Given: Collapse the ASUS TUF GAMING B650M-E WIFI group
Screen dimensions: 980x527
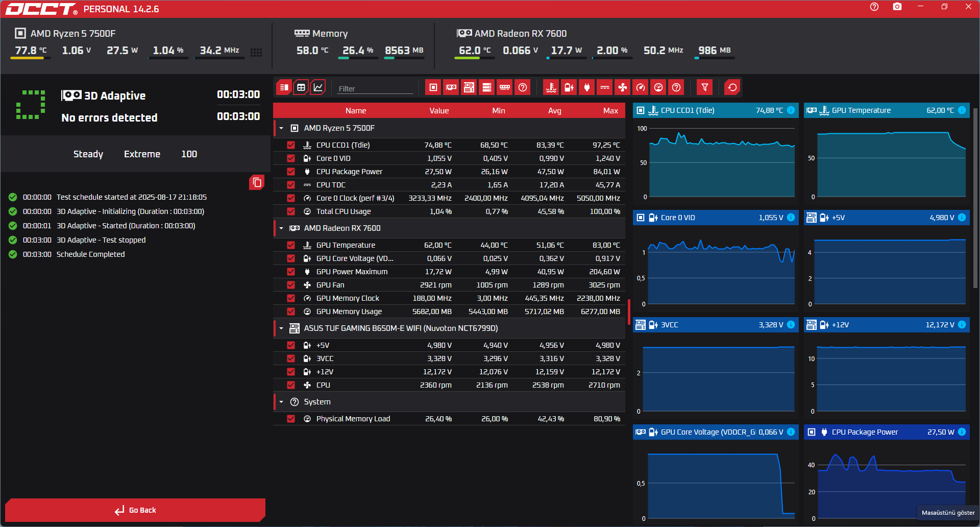Looking at the screenshot, I should 281,328.
